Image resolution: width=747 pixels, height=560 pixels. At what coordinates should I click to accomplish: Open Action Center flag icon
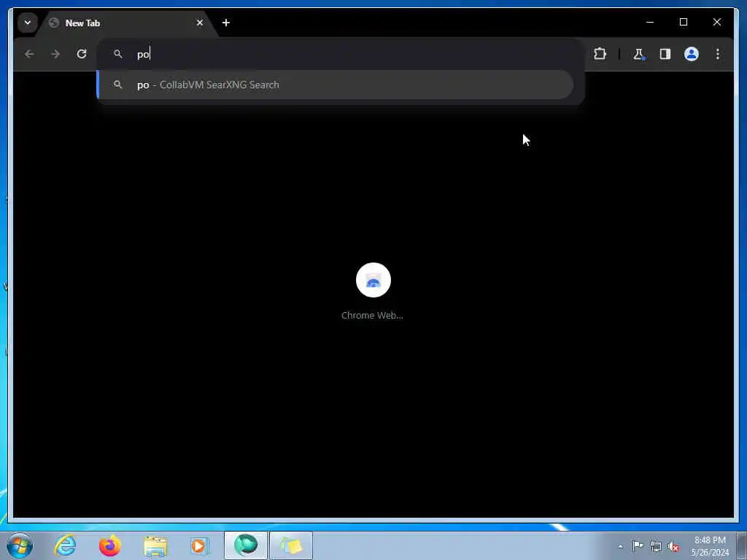coord(638,546)
